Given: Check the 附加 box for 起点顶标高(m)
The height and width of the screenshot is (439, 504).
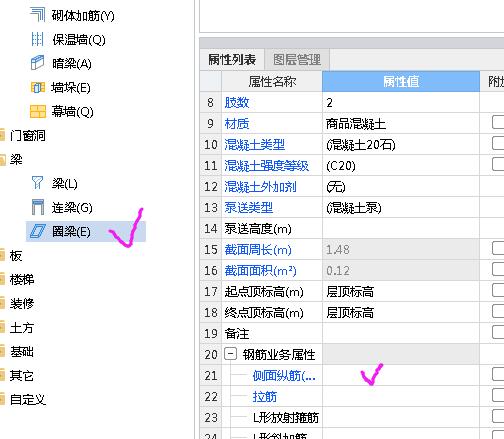Looking at the screenshot, I should 498,290.
